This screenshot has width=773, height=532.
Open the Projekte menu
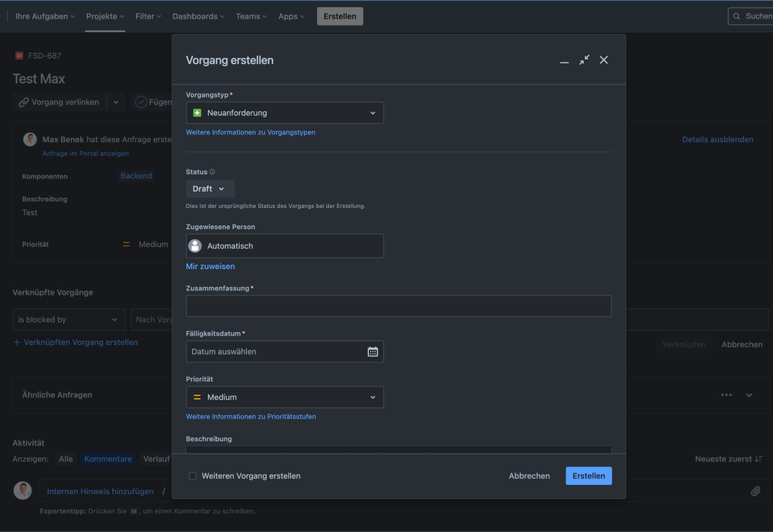pos(105,16)
